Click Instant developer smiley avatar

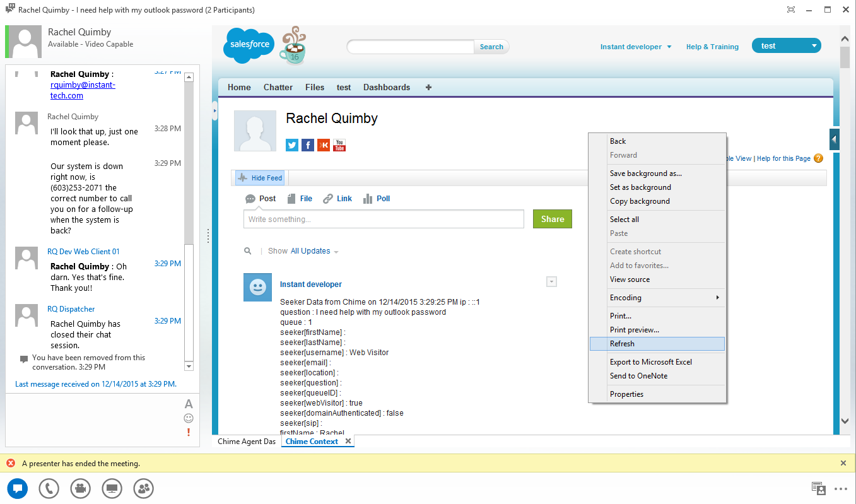[257, 288]
